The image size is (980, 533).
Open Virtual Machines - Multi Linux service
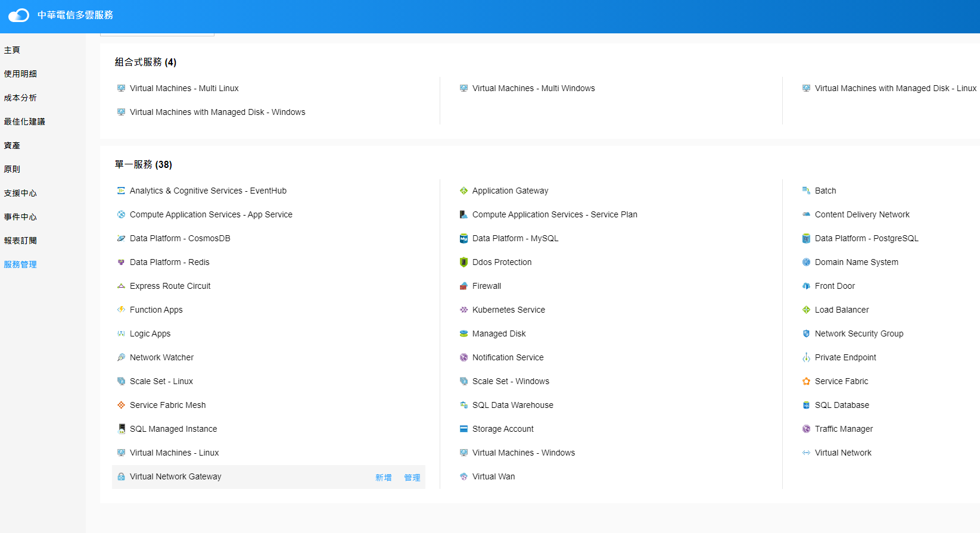coord(184,88)
